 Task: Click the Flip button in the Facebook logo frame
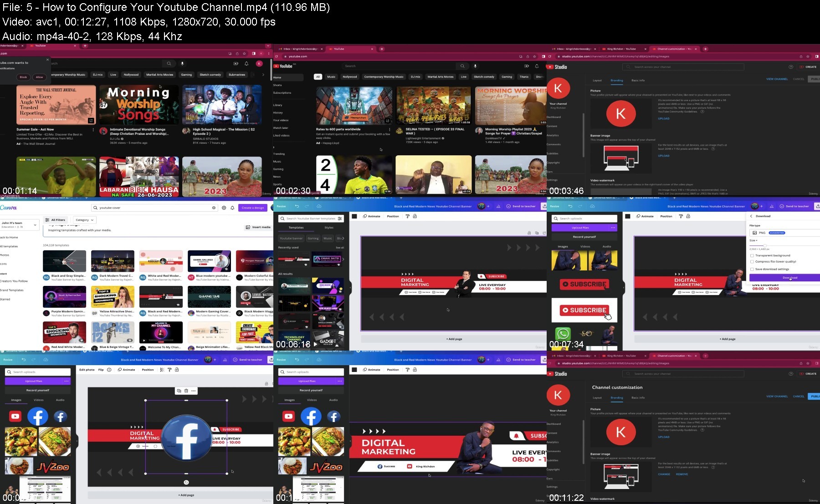click(x=101, y=370)
